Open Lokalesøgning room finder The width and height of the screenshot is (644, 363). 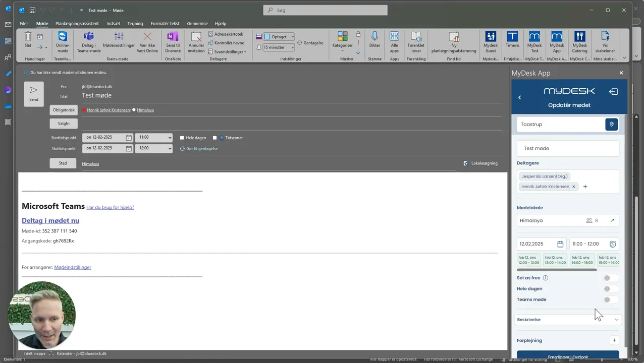point(480,163)
